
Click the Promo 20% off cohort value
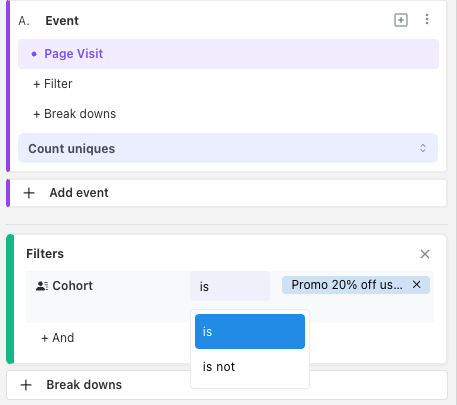(347, 285)
